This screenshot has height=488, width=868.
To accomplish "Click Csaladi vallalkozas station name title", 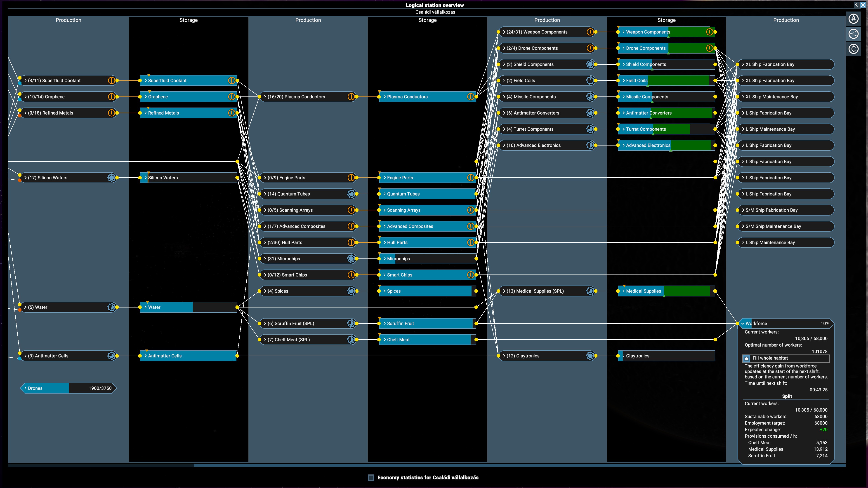I will tap(435, 12).
